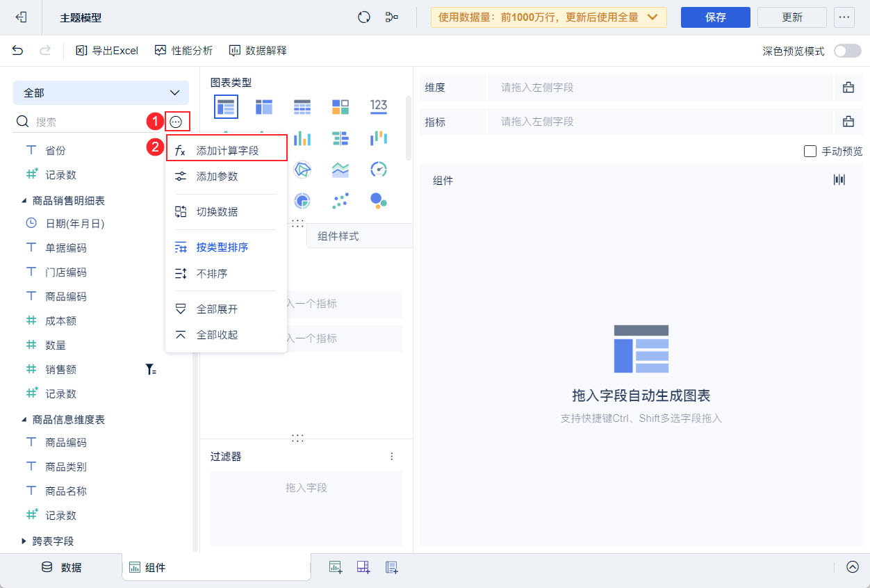The height and width of the screenshot is (588, 870).
Task: Select the area line chart type
Action: pyautogui.click(x=340, y=170)
